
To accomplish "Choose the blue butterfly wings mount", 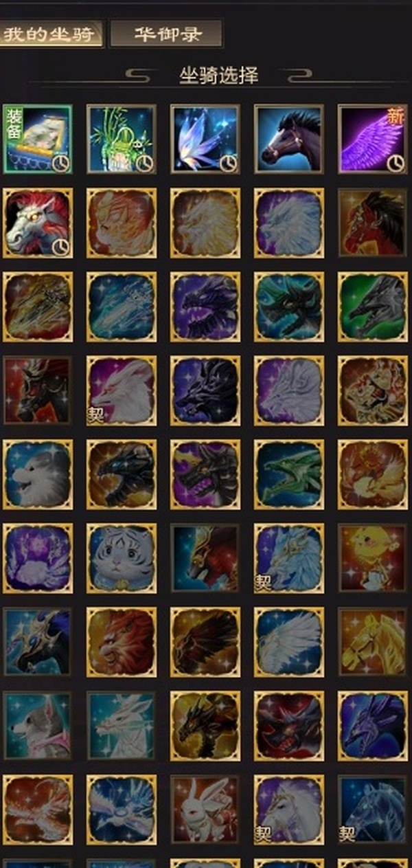I will coord(205,139).
